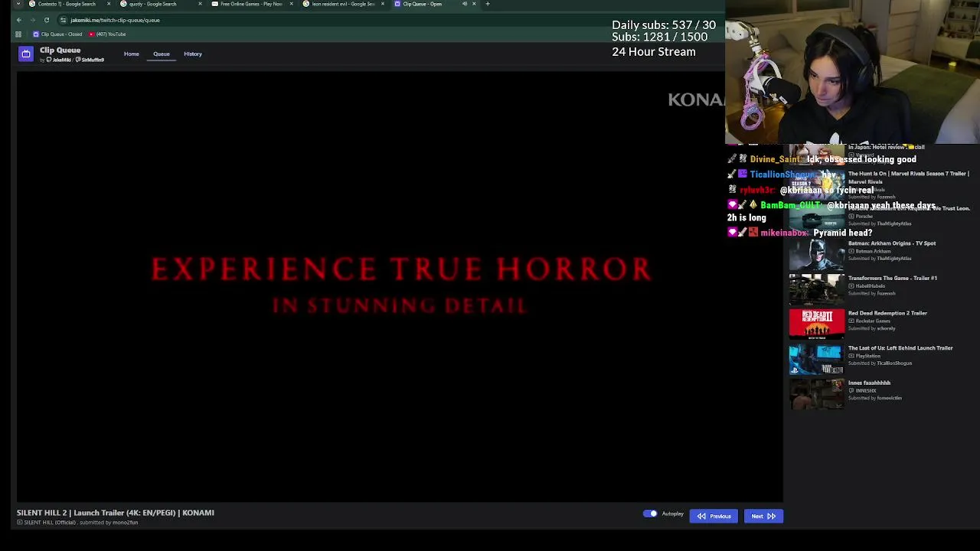Open the History menu item
This screenshot has width=980, height=551.
point(193,54)
